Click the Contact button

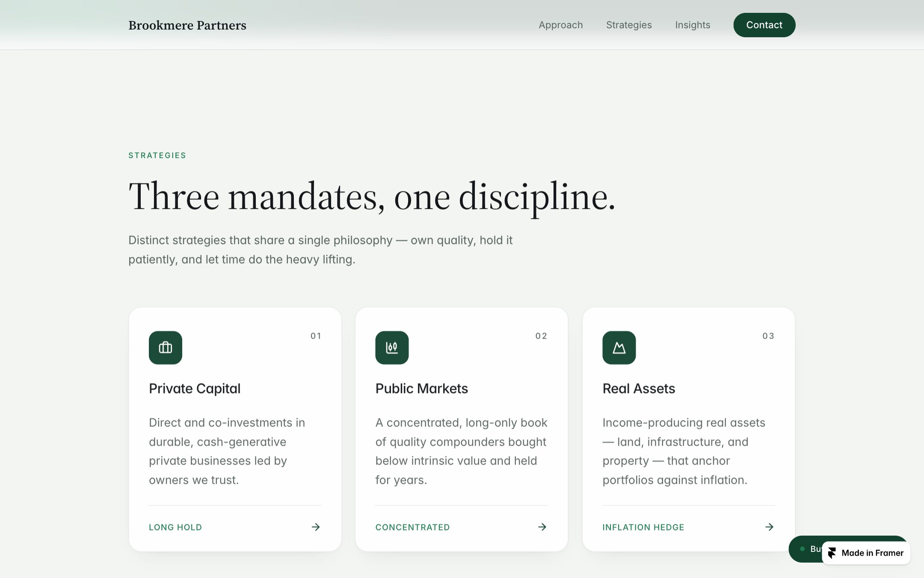[x=764, y=25]
